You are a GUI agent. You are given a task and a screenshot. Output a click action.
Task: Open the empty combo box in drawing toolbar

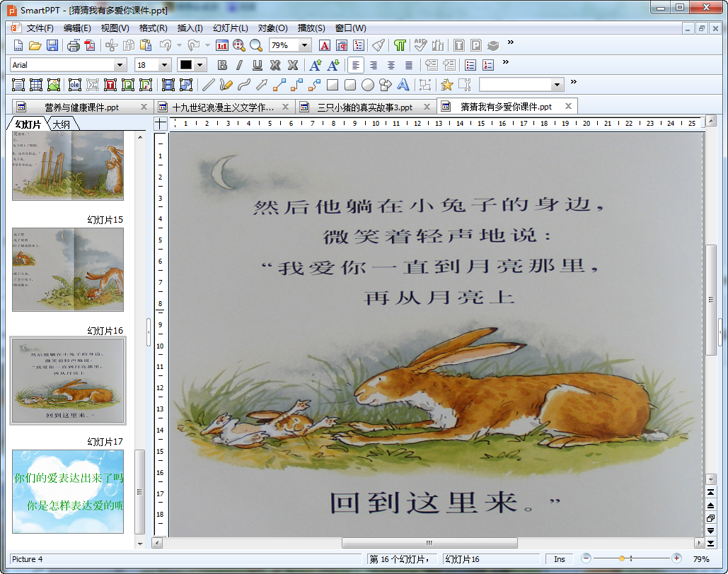point(521,84)
